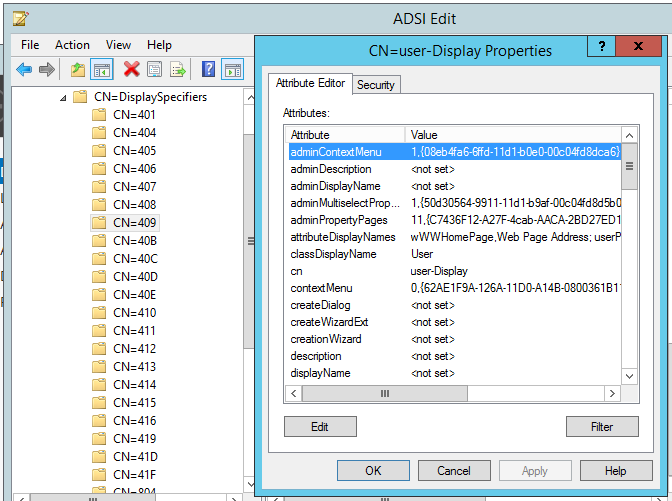Click the folder icon beside CN=40B
This screenshot has width=672, height=501.
point(99,241)
